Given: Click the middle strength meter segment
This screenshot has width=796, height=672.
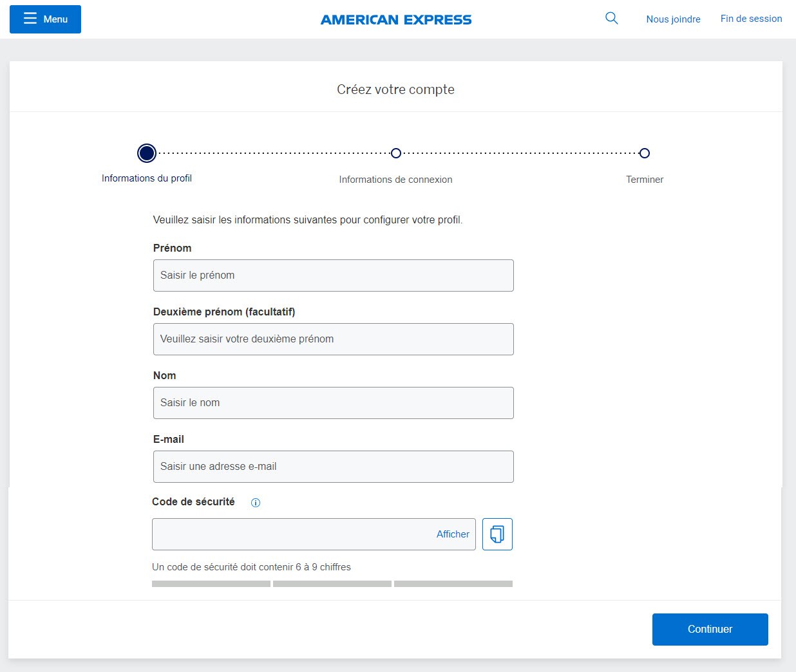Looking at the screenshot, I should 332,584.
